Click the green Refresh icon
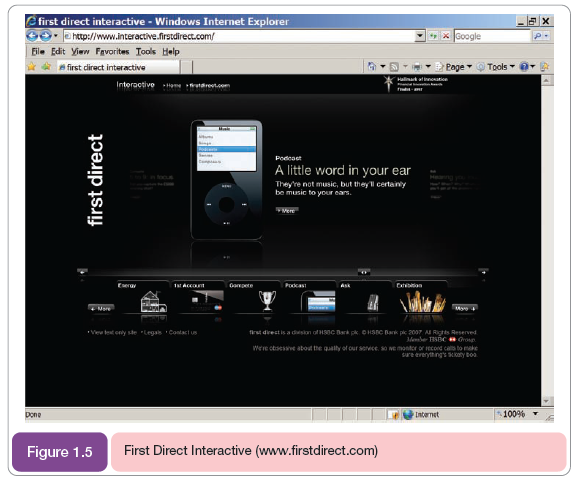This screenshot has width=576, height=481. coord(434,36)
